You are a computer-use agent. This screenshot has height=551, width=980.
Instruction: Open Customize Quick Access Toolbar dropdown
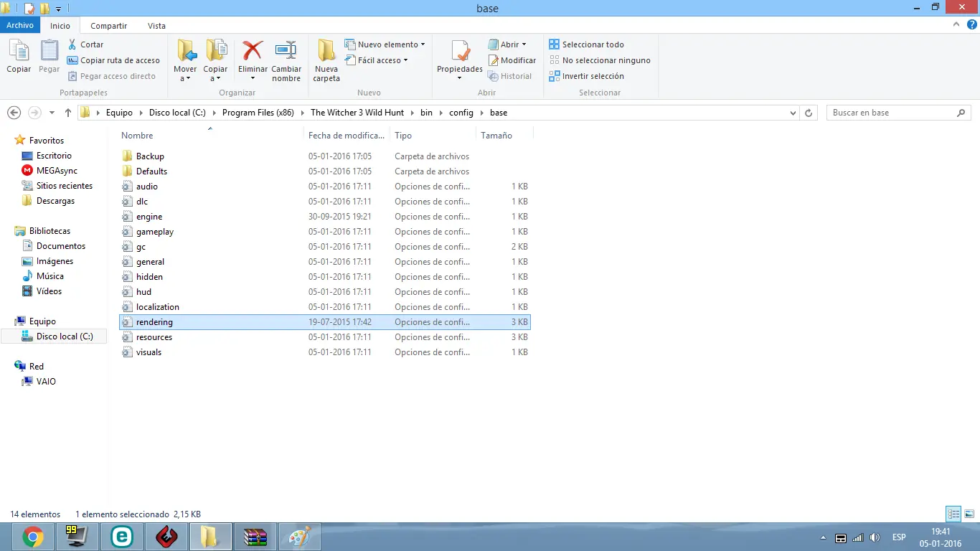(58, 9)
